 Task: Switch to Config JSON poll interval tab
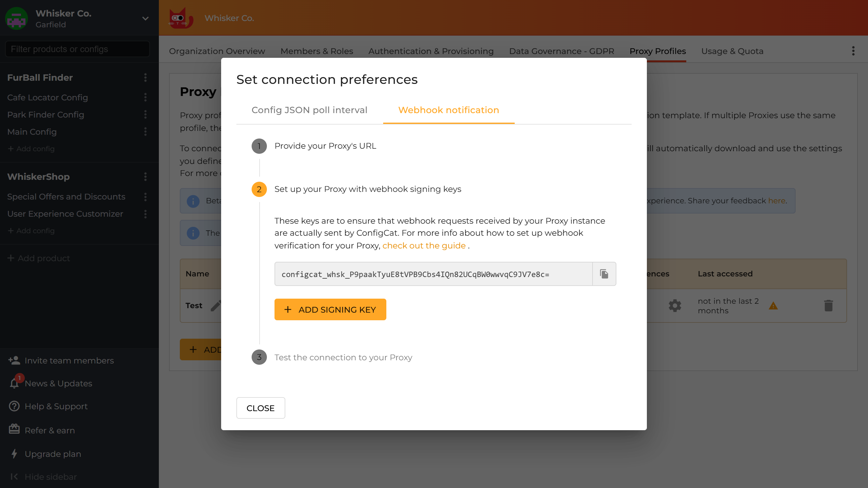click(x=309, y=110)
